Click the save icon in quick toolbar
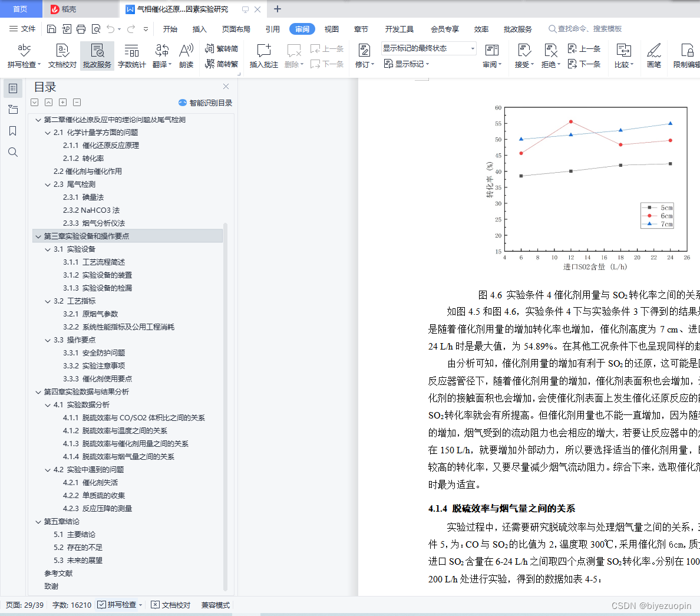700x616 pixels. (x=51, y=29)
